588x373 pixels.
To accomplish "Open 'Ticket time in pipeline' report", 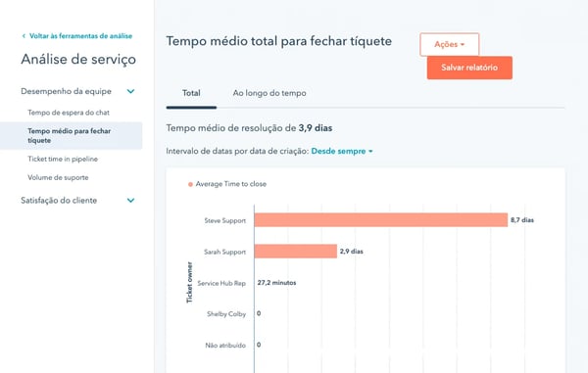I will (63, 159).
